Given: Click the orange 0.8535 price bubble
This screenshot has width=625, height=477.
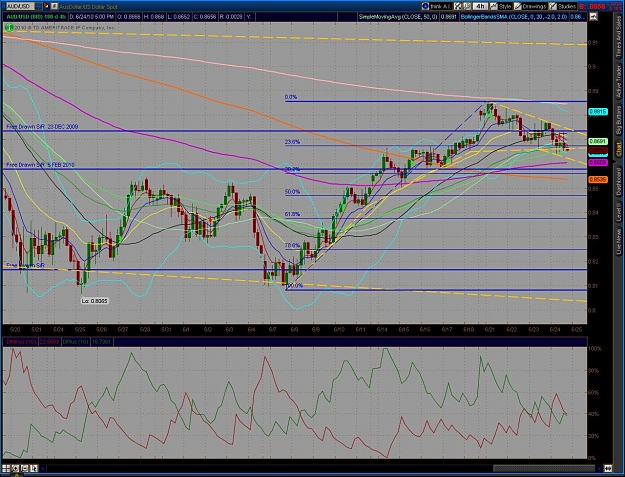Looking at the screenshot, I should [x=598, y=180].
